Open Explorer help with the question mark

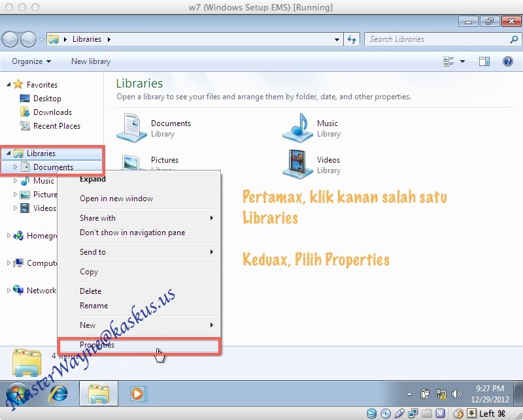pos(508,61)
